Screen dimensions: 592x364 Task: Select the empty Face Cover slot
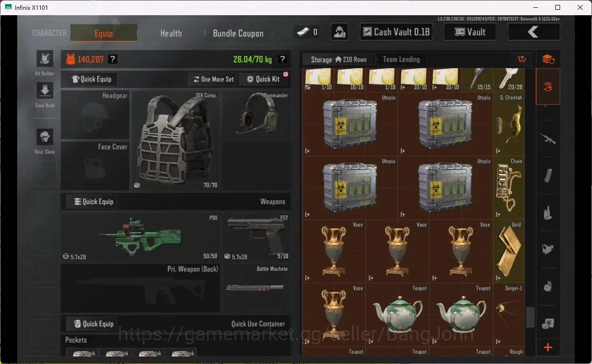(95, 165)
